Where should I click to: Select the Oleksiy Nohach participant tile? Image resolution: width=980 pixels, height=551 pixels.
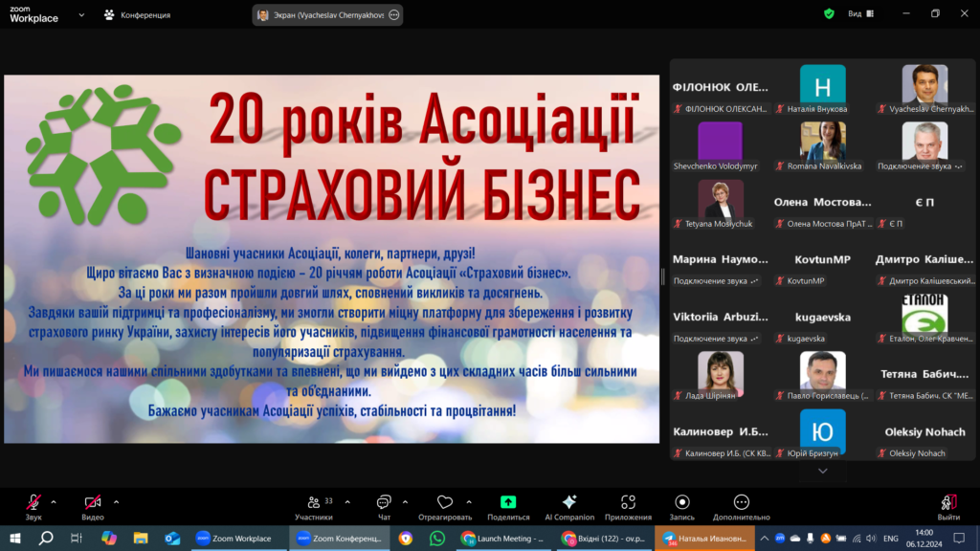pos(925,433)
